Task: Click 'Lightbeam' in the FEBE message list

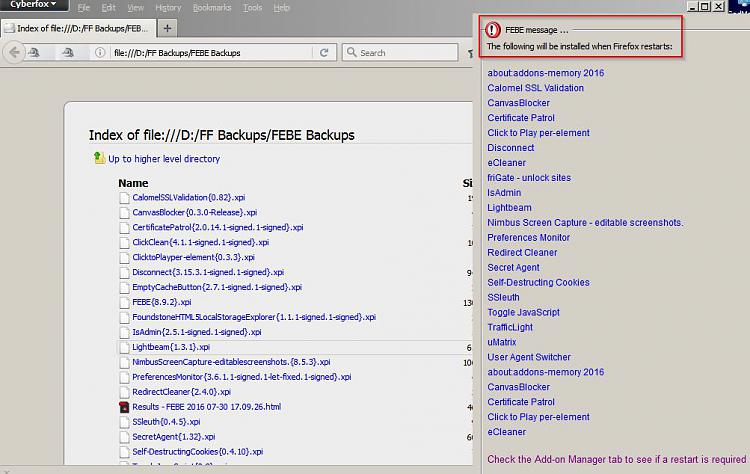Action: 509,208
